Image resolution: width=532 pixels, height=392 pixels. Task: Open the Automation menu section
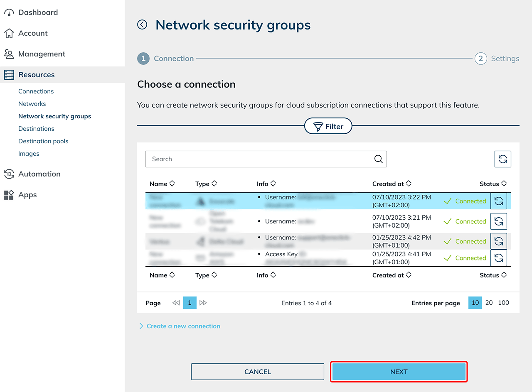point(39,174)
